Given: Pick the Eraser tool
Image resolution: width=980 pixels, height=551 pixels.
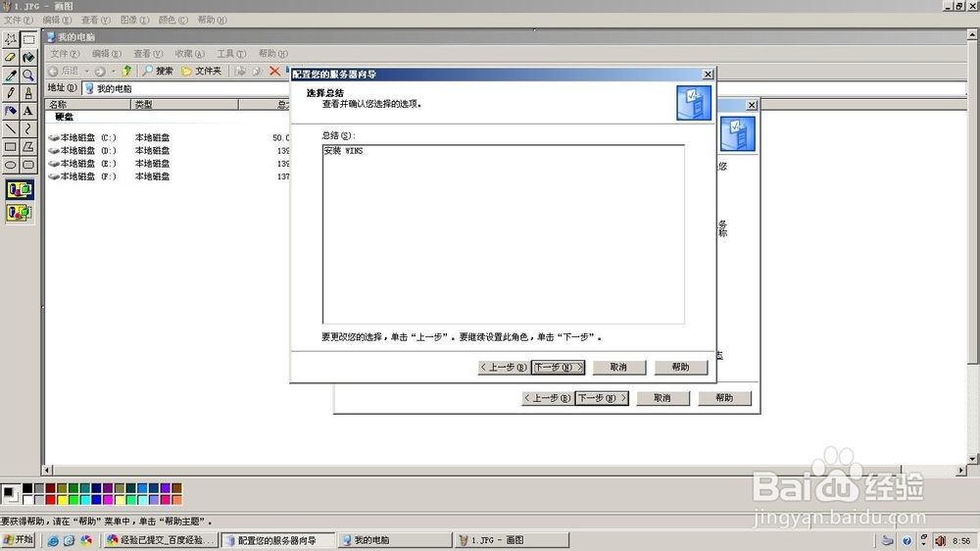Looking at the screenshot, I should click(x=11, y=58).
